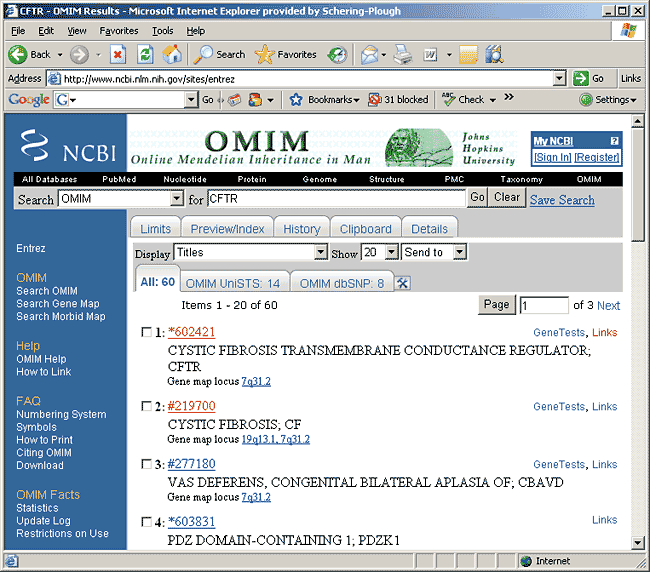
Task: Click the My NCBI help question mark icon
Action: pos(614,141)
